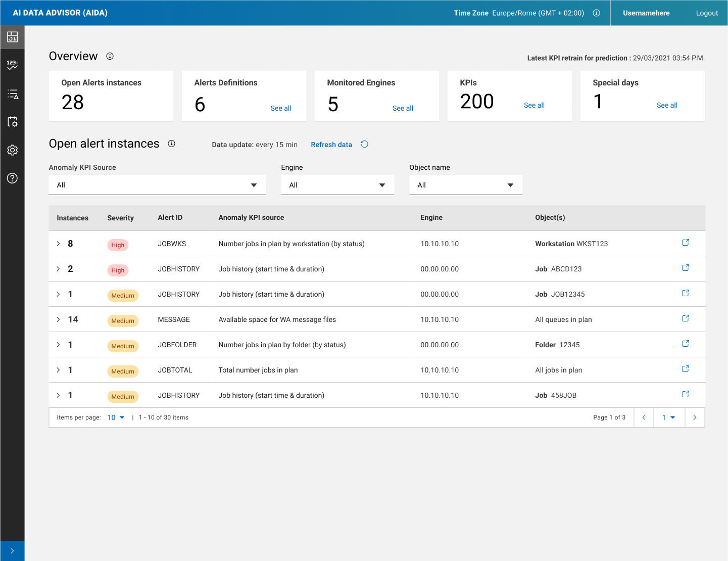
Task: Open the special days calendar sidebar icon
Action: (12, 122)
